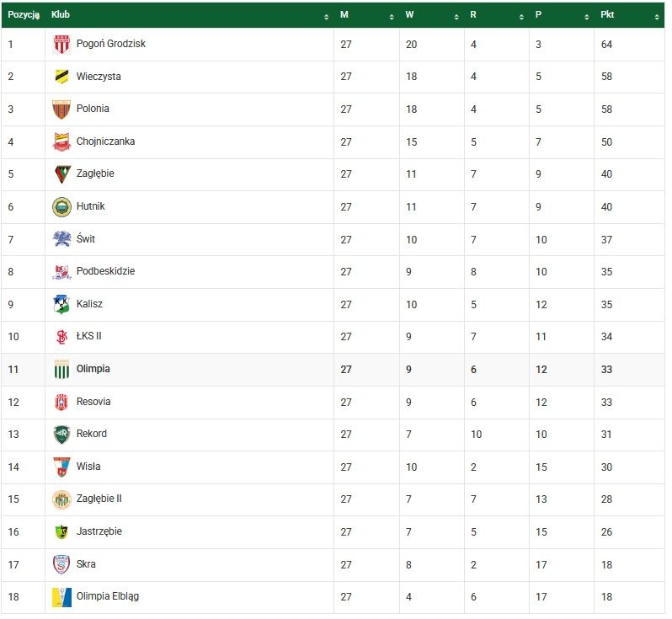Click the Polonia club crest
The width and height of the screenshot is (672, 619).
[x=61, y=109]
